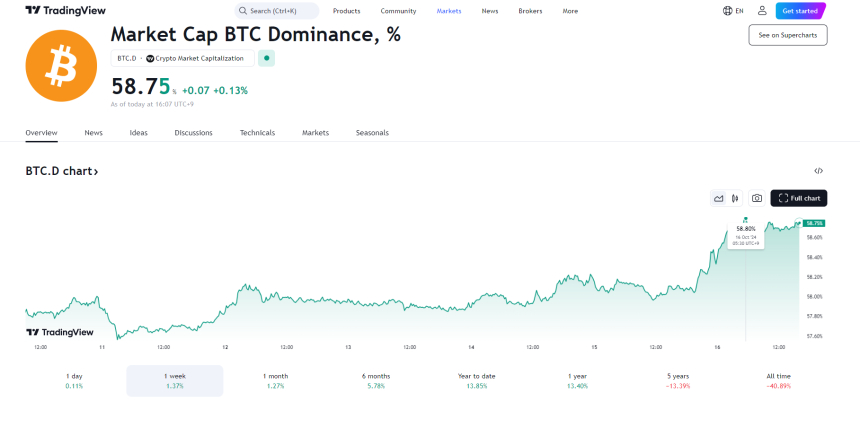
Task: Open the Seasonals tab
Action: pos(372,132)
